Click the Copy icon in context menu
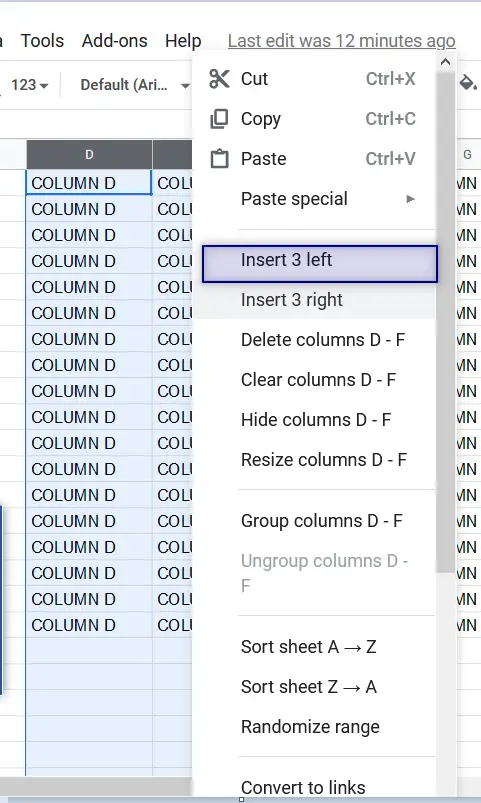 [219, 119]
